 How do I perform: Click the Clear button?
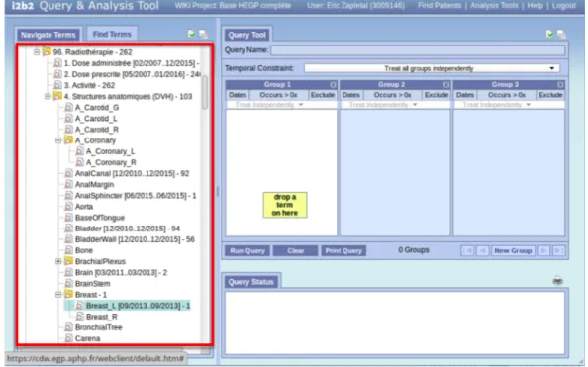point(296,250)
